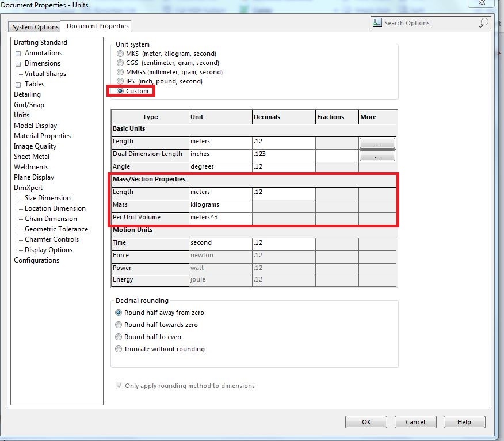504x441 pixels.
Task: Open Basic Units Length unit cell 'meters'
Action: [220, 143]
